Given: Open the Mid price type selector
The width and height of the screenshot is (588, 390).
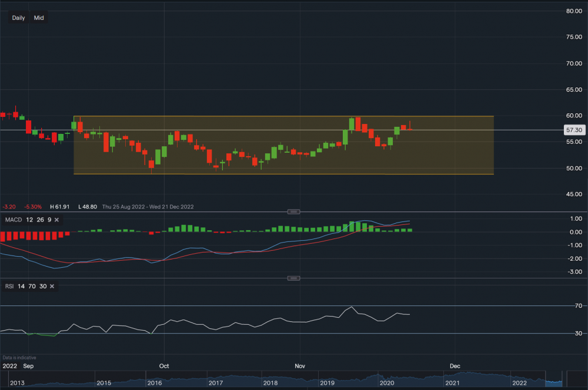Looking at the screenshot, I should (x=39, y=18).
